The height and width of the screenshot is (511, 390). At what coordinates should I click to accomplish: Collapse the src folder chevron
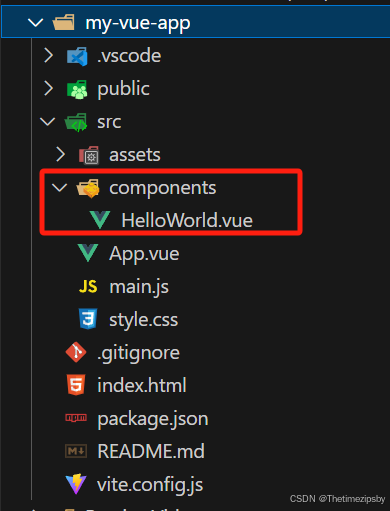pos(48,121)
